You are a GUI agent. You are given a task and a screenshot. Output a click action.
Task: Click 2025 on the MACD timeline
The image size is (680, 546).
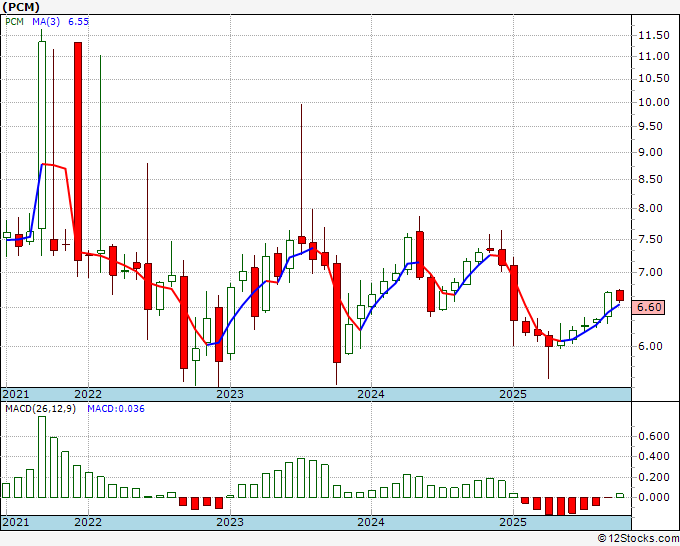pyautogui.click(x=513, y=522)
